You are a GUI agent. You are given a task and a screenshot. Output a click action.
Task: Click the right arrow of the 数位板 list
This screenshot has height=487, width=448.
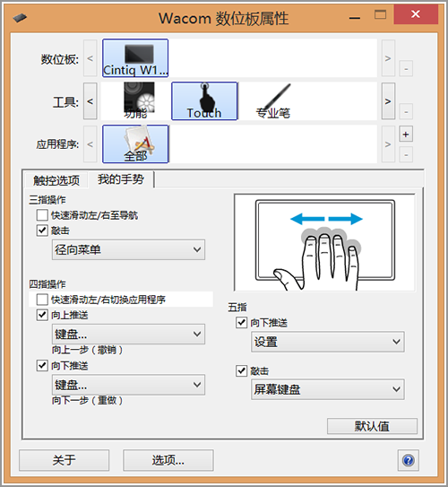(x=388, y=58)
